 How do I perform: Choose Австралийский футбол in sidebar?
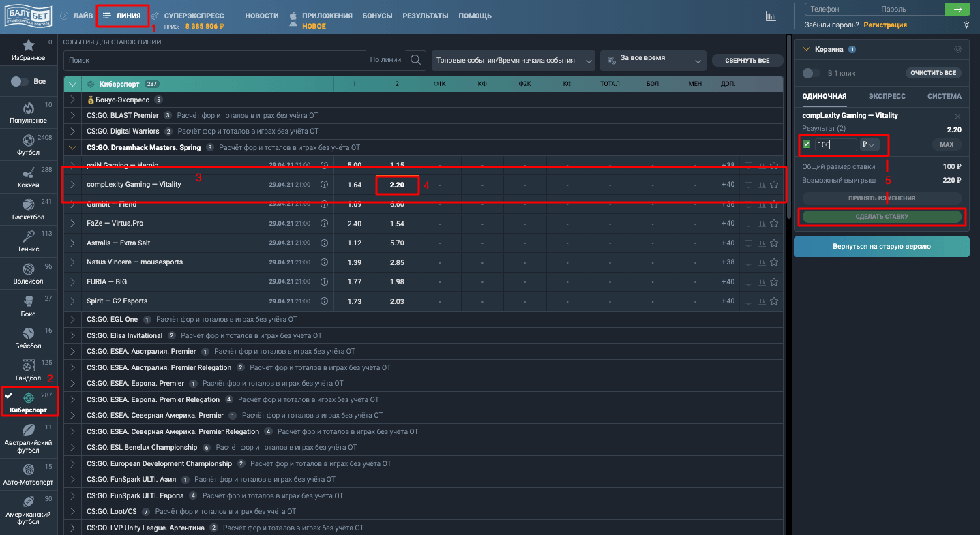pos(29,440)
